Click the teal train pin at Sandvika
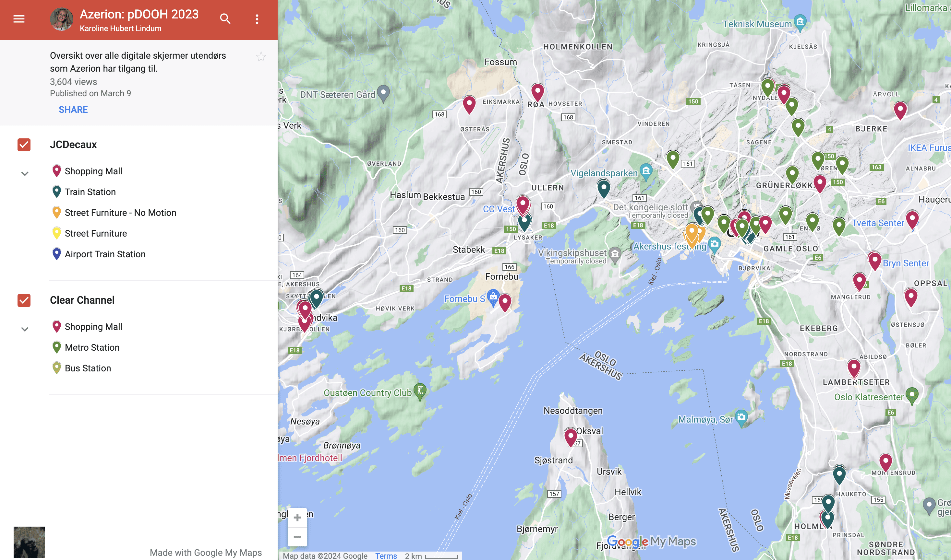 point(317,298)
